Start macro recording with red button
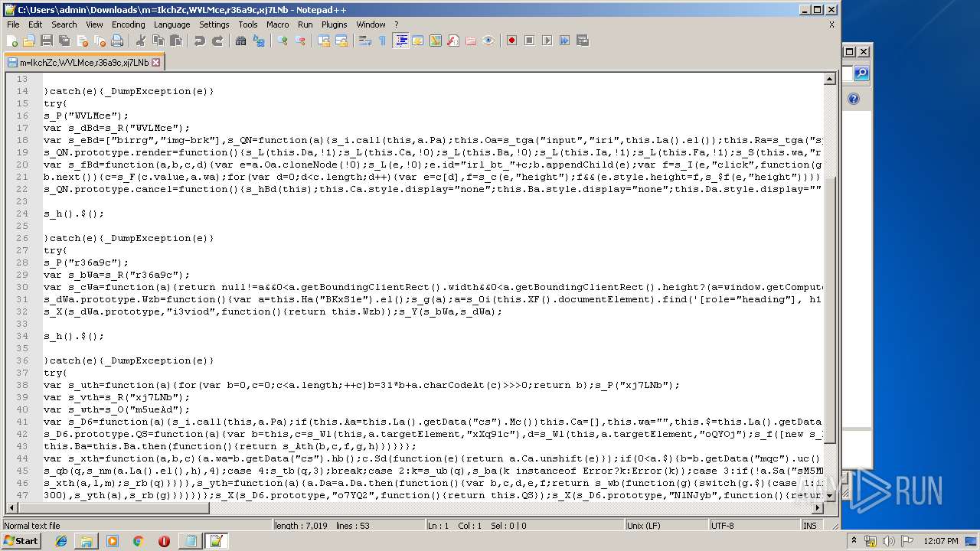 click(x=511, y=41)
